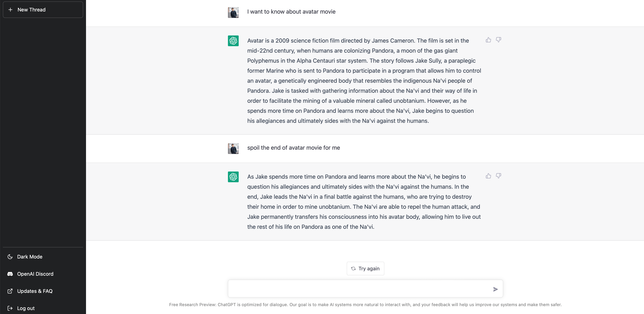Click user avatar next to the first question
This screenshot has height=314, width=644.
pos(233,12)
